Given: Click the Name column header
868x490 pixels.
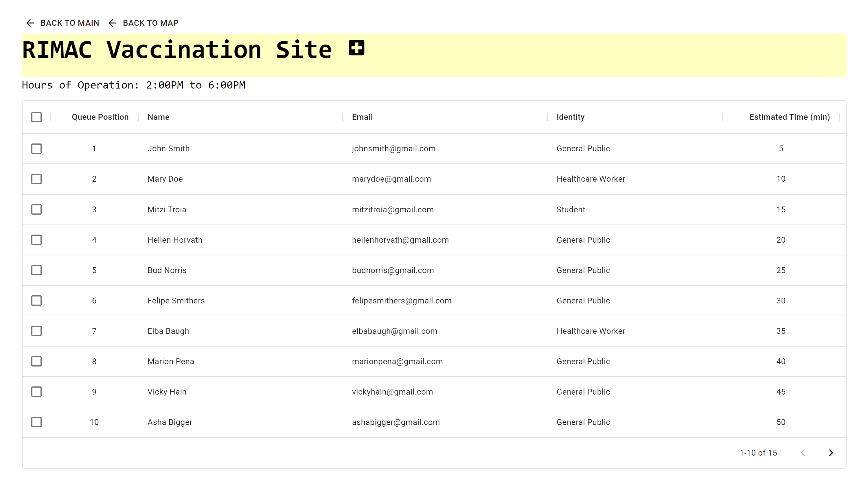Looking at the screenshot, I should pyautogui.click(x=158, y=117).
